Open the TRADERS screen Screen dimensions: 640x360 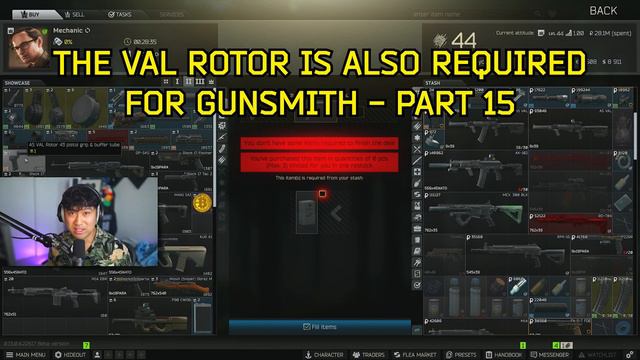(x=368, y=355)
